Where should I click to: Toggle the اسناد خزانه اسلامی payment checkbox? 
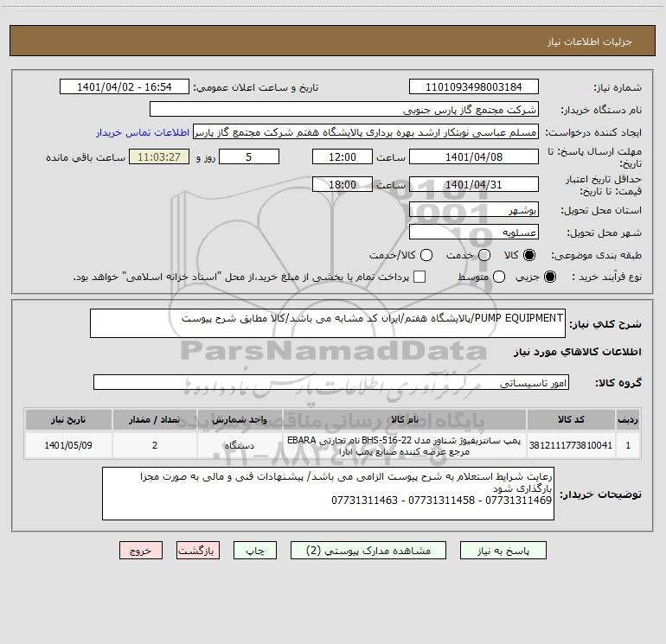pos(419,277)
